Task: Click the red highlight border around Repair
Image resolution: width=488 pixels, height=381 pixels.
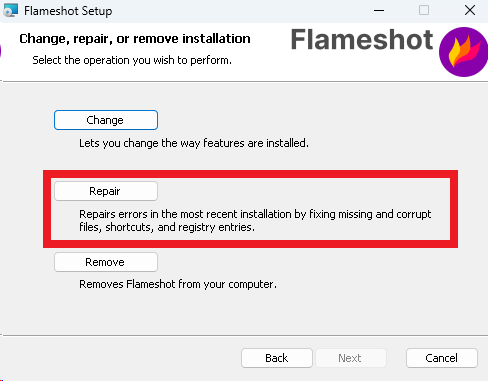Action: (250, 174)
